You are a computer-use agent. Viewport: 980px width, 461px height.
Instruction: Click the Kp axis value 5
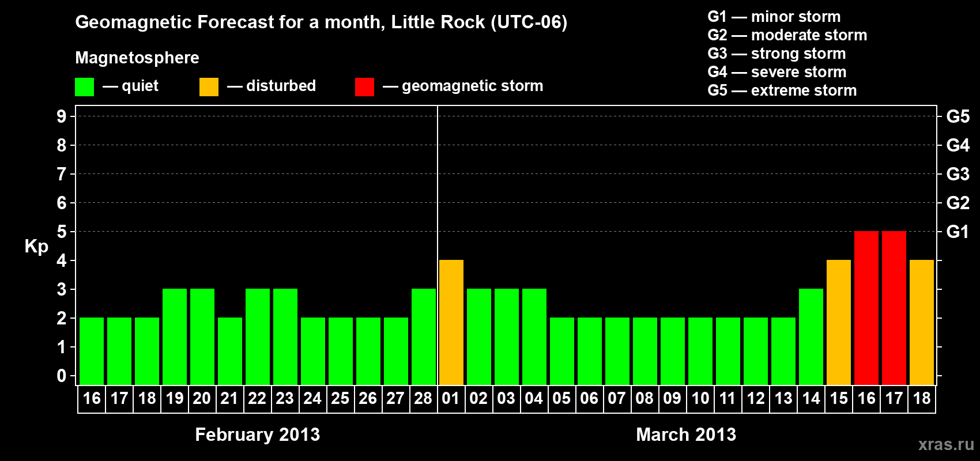point(62,232)
